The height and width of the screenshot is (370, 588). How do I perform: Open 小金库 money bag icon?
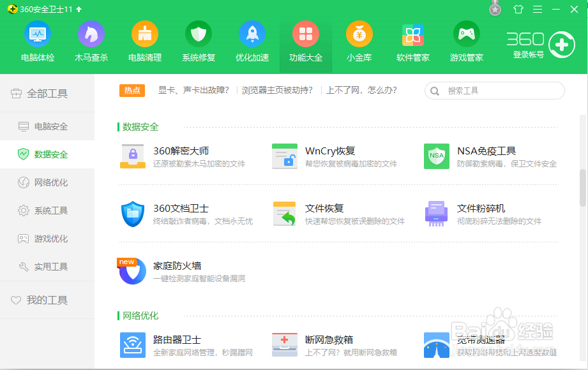click(x=359, y=34)
